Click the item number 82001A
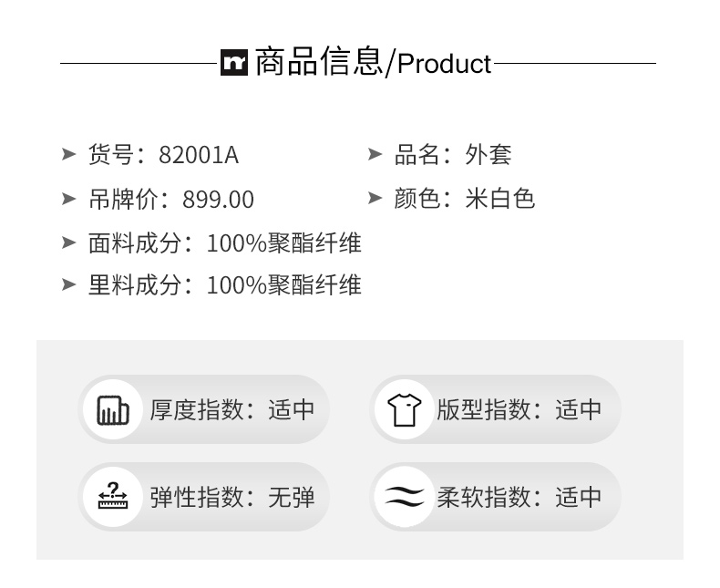Screen dimensions: 720x588 point(199,155)
